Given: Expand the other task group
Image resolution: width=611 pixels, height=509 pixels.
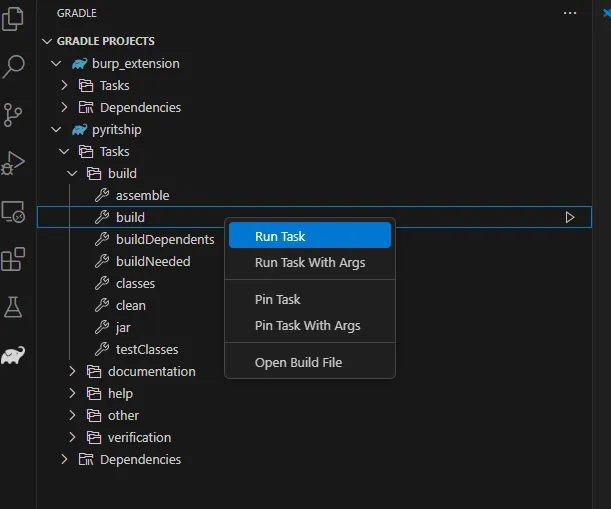Looking at the screenshot, I should coord(72,415).
